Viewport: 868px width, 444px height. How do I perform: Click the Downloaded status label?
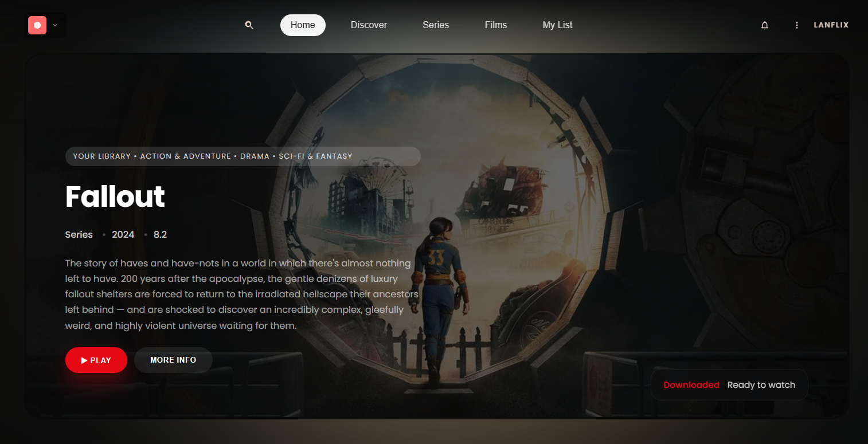691,385
